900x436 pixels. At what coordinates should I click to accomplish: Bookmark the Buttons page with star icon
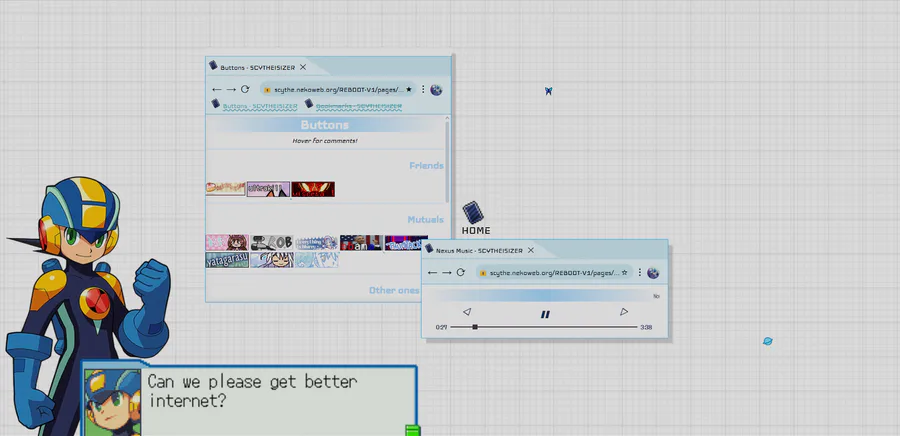coord(409,89)
